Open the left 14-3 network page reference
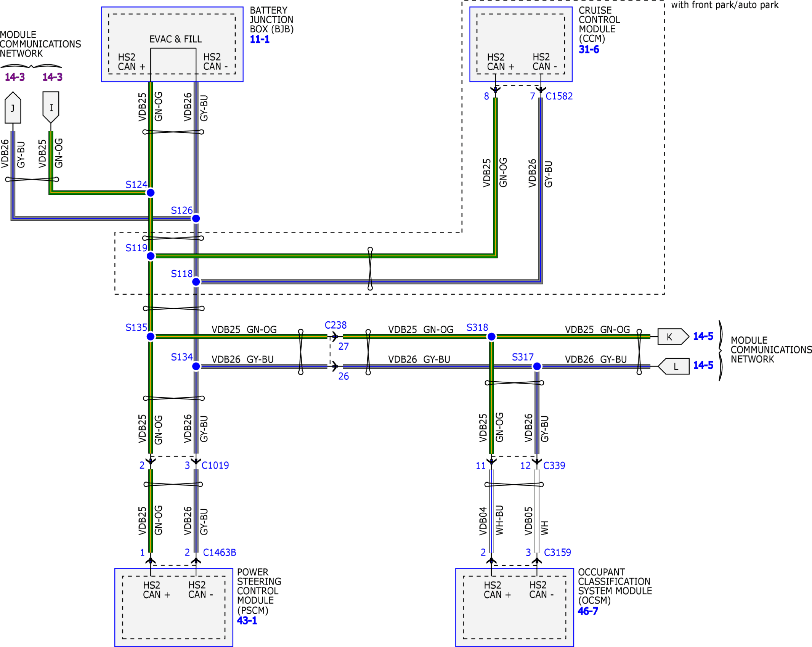 [x=15, y=77]
